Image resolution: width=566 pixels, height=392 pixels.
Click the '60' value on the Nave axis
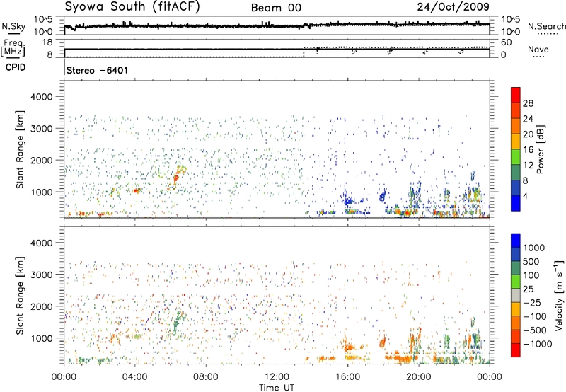[x=506, y=42]
